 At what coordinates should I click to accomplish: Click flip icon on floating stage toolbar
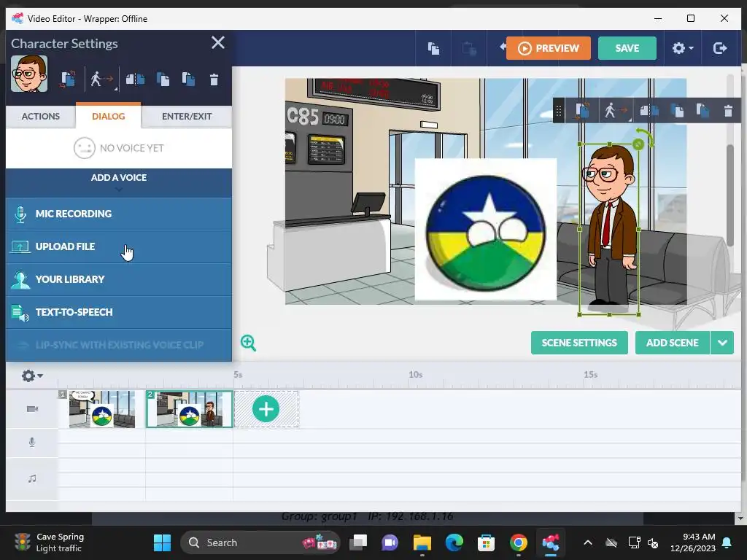649,111
